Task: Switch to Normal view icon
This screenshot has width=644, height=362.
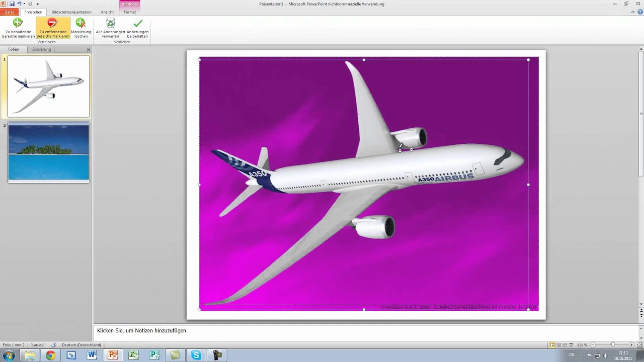Action: tap(552, 345)
